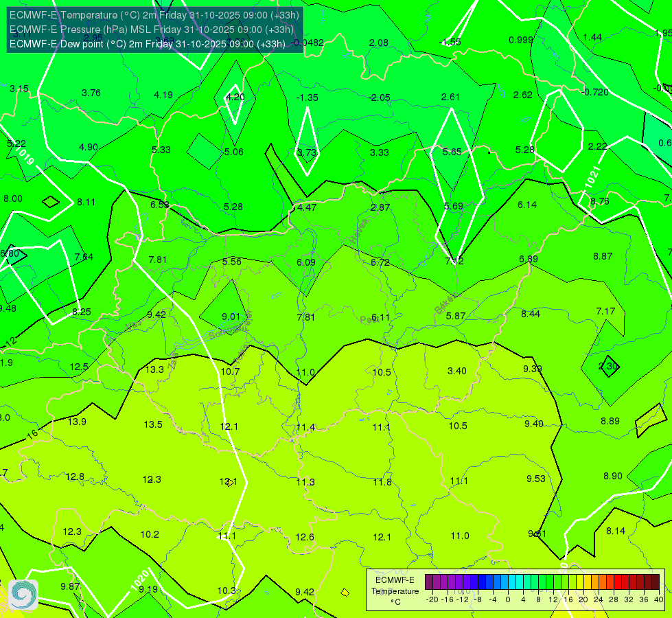
Task: Click the temperature value 12.8
Action: [x=75, y=477]
